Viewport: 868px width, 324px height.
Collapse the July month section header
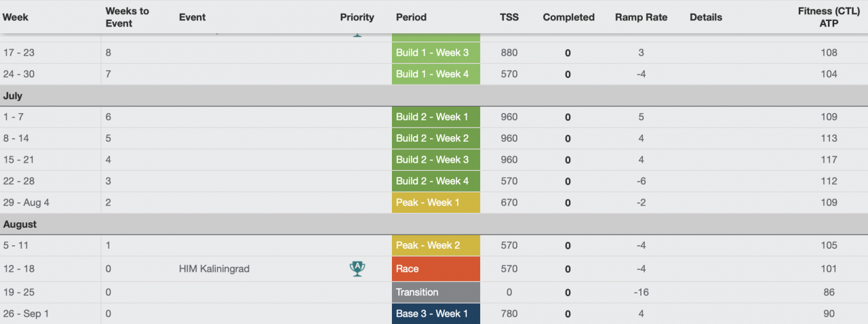[x=13, y=96]
